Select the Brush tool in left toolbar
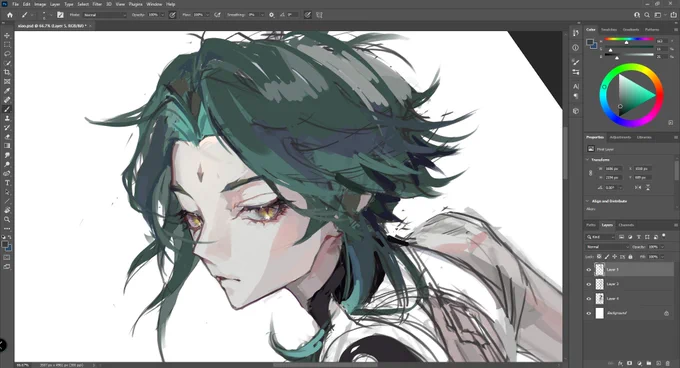Screen dimensions: 680x368 coord(7,109)
